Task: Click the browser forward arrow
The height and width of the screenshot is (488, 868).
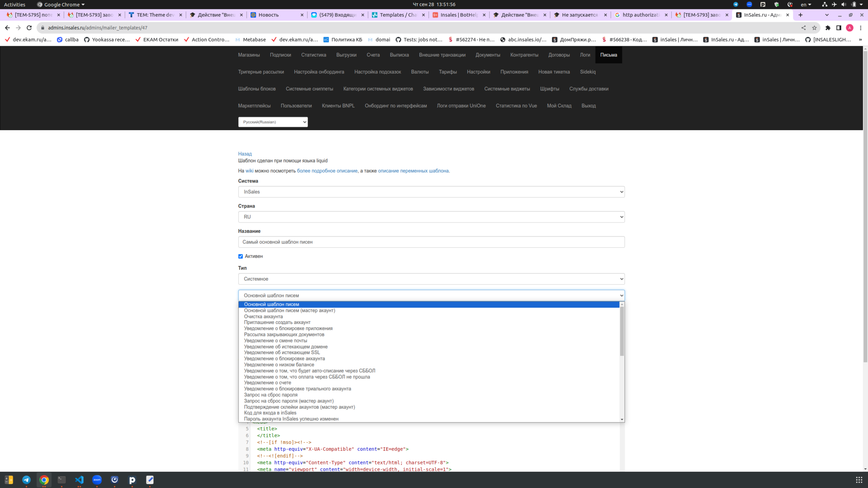Action: tap(18, 28)
